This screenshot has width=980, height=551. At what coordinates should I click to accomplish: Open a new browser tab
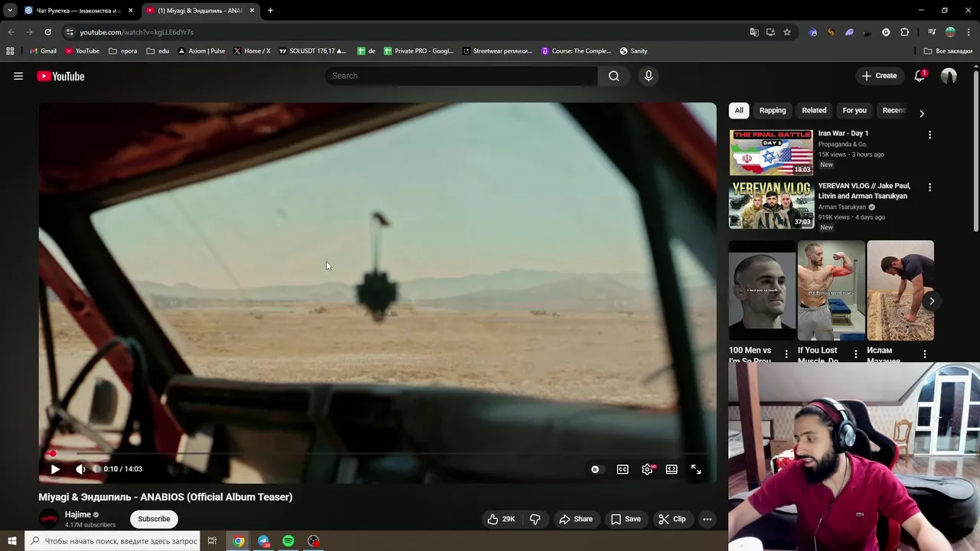[270, 11]
